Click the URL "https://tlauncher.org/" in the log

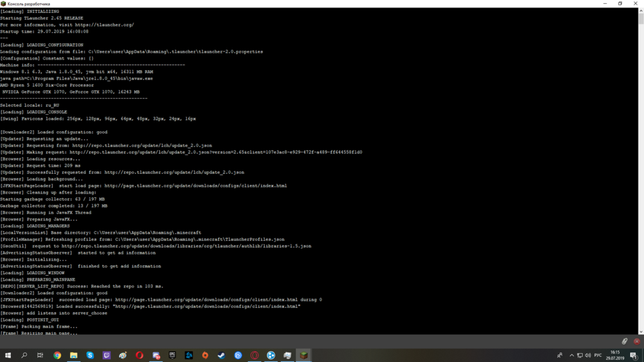coord(104,24)
